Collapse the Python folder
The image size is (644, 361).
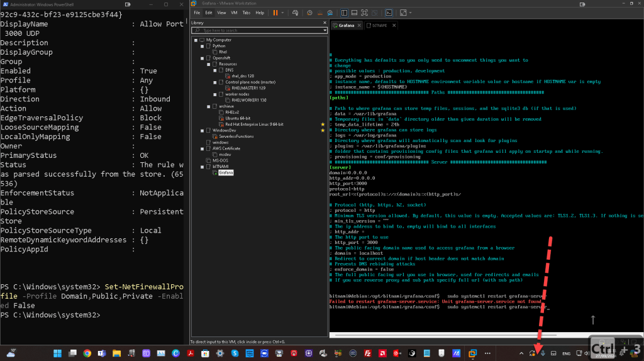(202, 47)
